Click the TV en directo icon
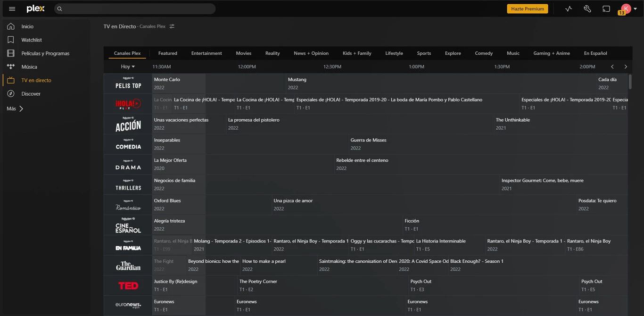This screenshot has height=316, width=644. pos(11,80)
